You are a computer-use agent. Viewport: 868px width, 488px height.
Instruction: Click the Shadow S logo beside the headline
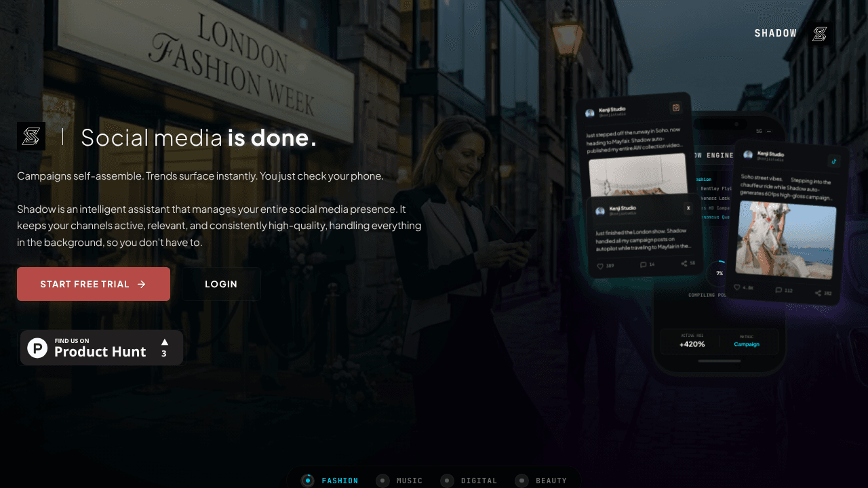(x=31, y=136)
